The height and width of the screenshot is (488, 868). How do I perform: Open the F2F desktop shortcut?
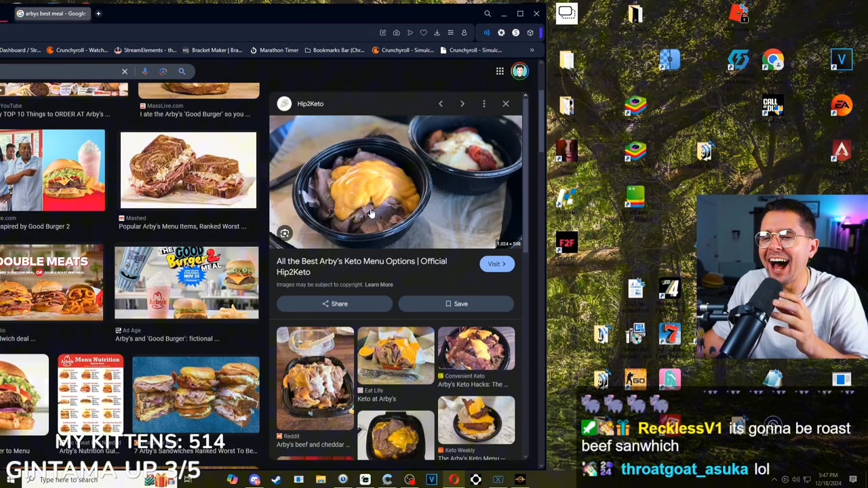coord(566,243)
